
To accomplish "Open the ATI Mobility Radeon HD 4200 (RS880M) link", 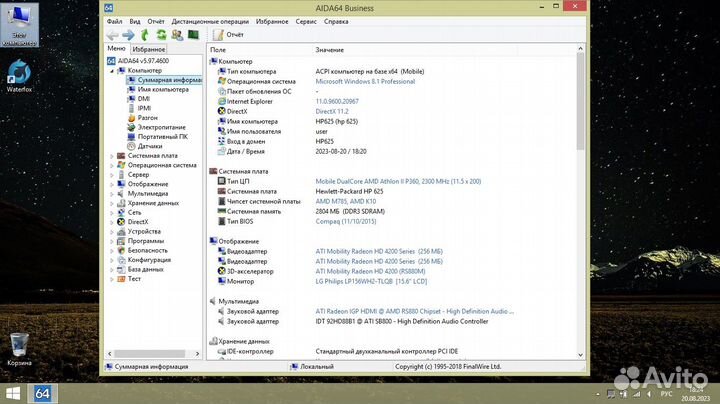I will [x=370, y=271].
